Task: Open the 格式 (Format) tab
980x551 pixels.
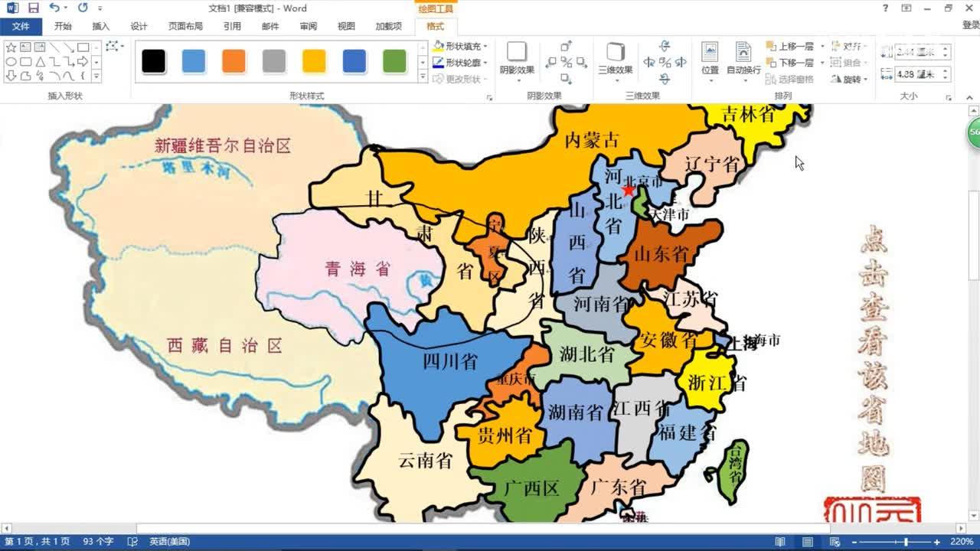Action: click(433, 25)
